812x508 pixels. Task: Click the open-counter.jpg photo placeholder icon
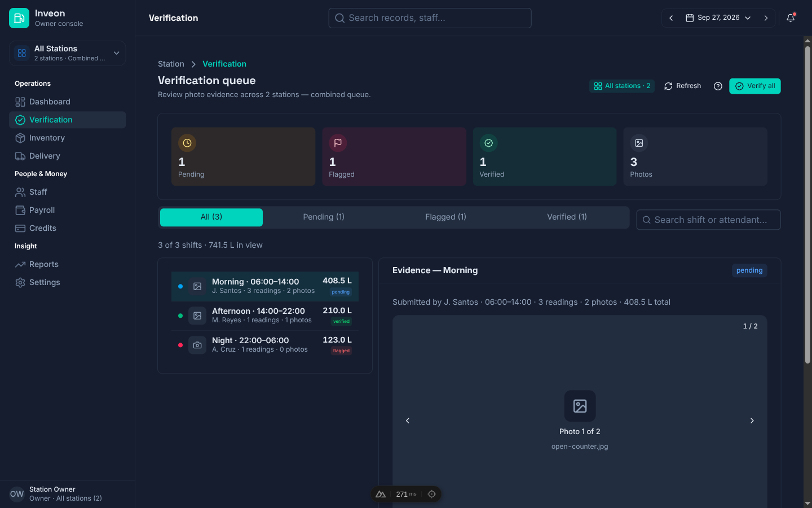coord(580,406)
